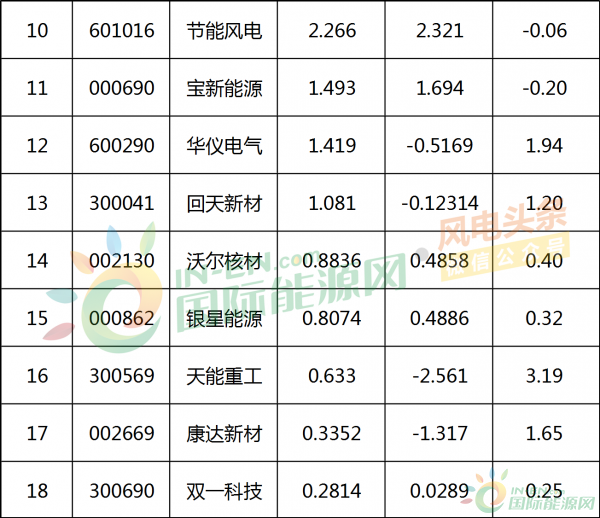Select cell showing 0.32

tap(546, 318)
